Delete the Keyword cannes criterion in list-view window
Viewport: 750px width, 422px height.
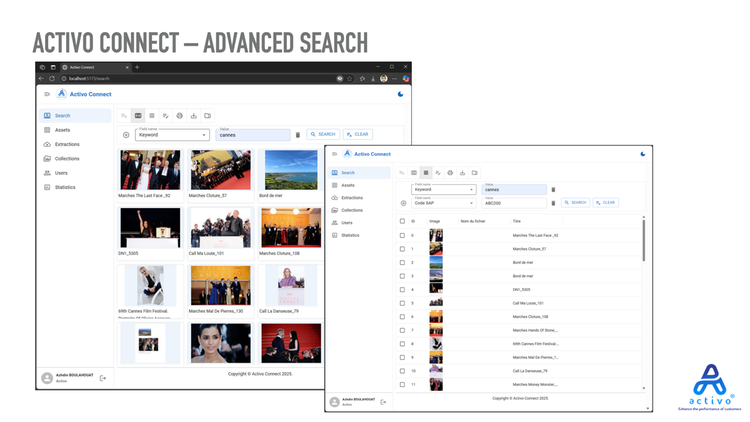[x=553, y=189]
